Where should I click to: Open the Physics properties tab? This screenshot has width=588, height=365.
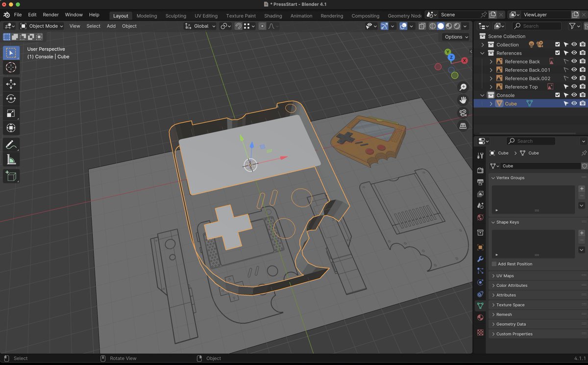click(480, 283)
